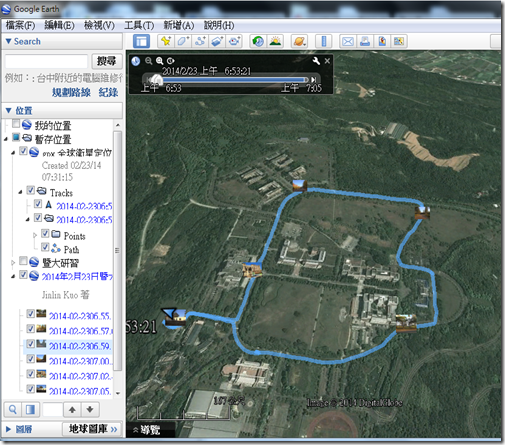The image size is (505, 445).
Task: Toggle the panel view icon below places
Action: (30, 409)
